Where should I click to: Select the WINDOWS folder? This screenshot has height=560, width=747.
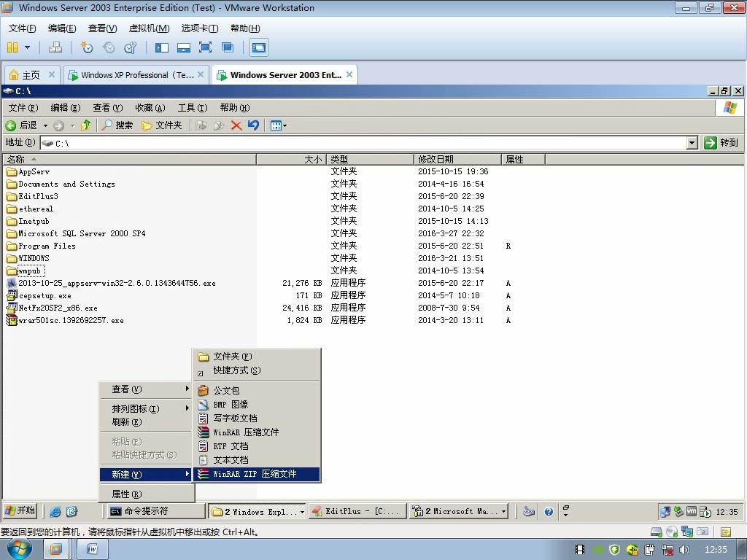click(28, 258)
